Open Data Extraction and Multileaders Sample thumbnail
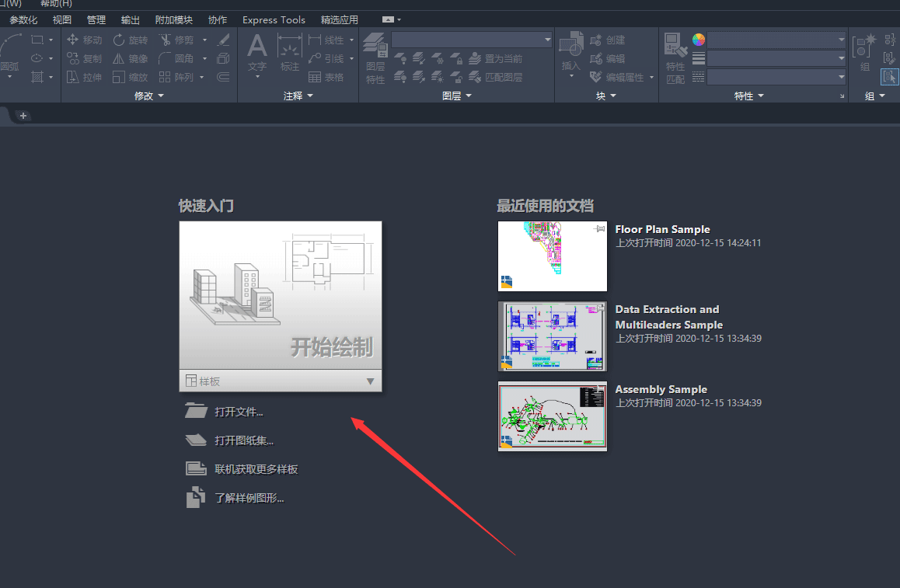This screenshot has width=900, height=588. click(552, 337)
